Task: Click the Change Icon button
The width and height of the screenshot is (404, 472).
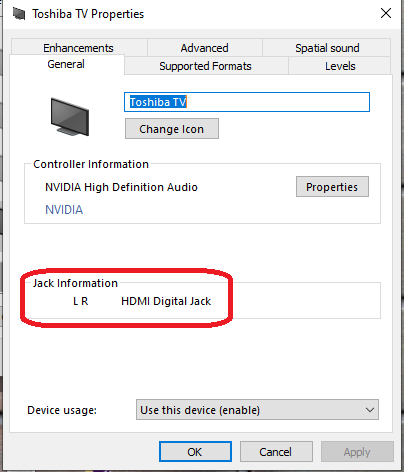Action: click(x=172, y=129)
